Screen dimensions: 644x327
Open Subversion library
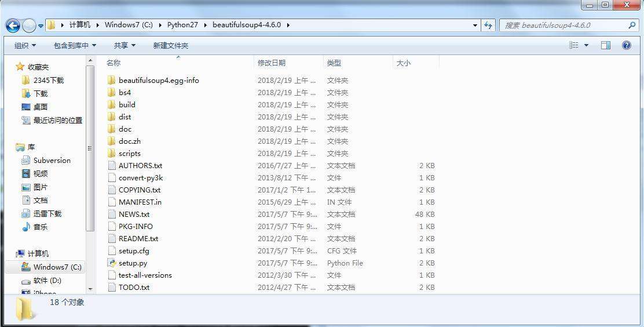pos(52,161)
